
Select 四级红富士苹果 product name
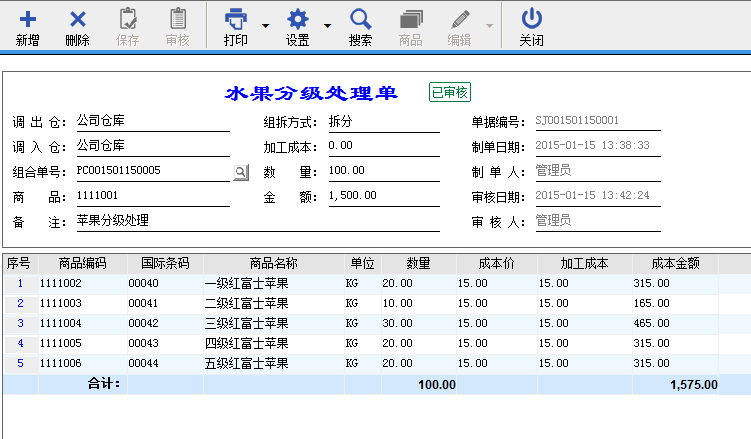[x=247, y=343]
